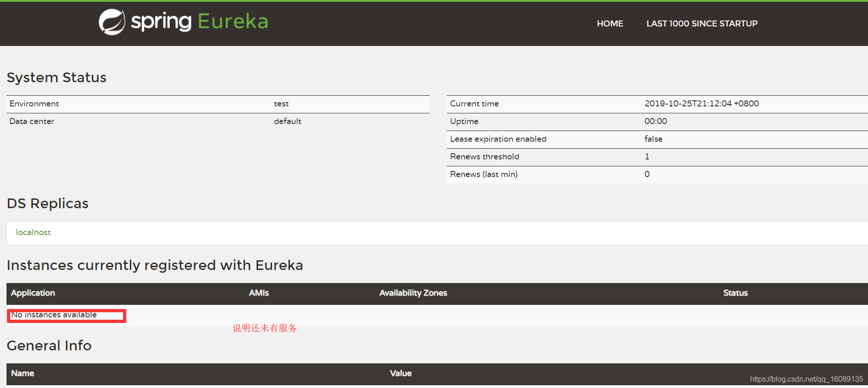The width and height of the screenshot is (868, 388).
Task: Select the Renews threshold label
Action: pyautogui.click(x=485, y=157)
